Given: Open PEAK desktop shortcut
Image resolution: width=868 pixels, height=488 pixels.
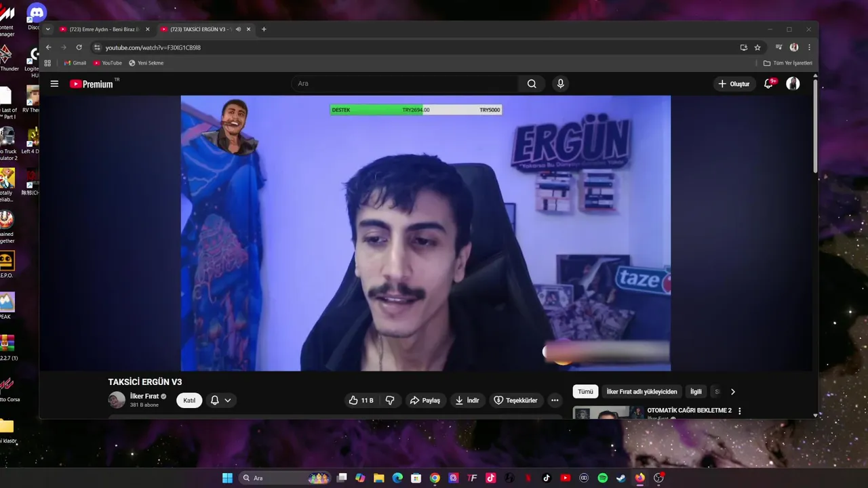Looking at the screenshot, I should tap(6, 305).
